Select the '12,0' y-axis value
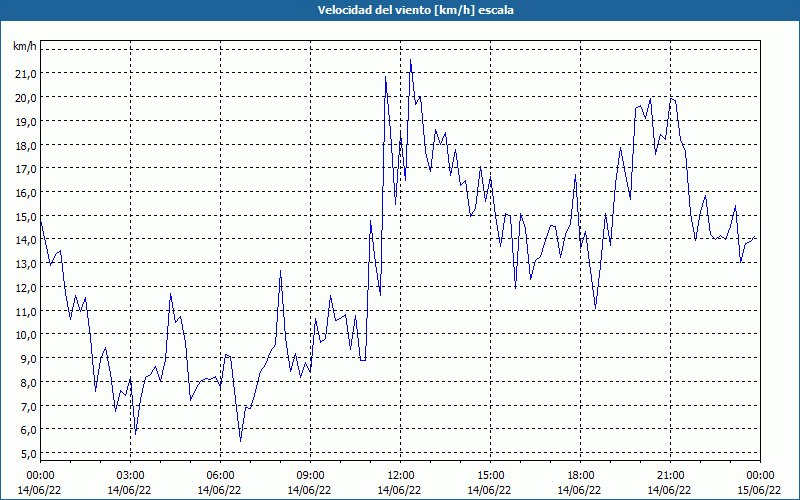Viewport: 800px width, 500px height. tap(26, 287)
